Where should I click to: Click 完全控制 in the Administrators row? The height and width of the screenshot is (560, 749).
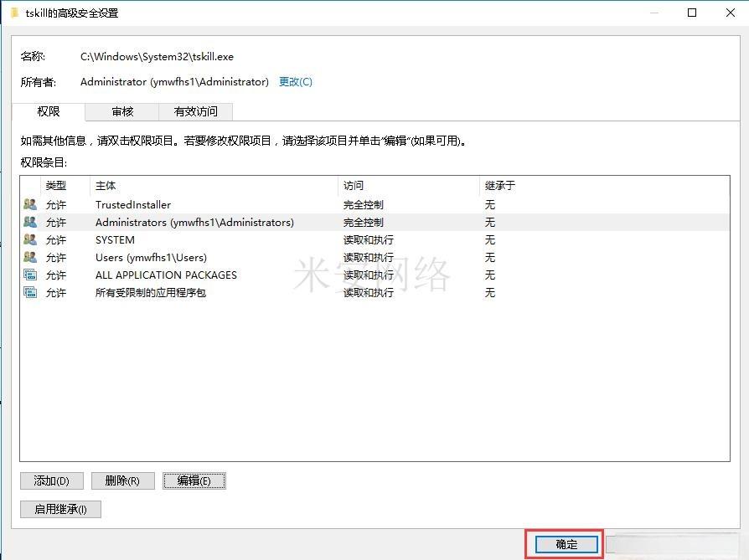[363, 223]
